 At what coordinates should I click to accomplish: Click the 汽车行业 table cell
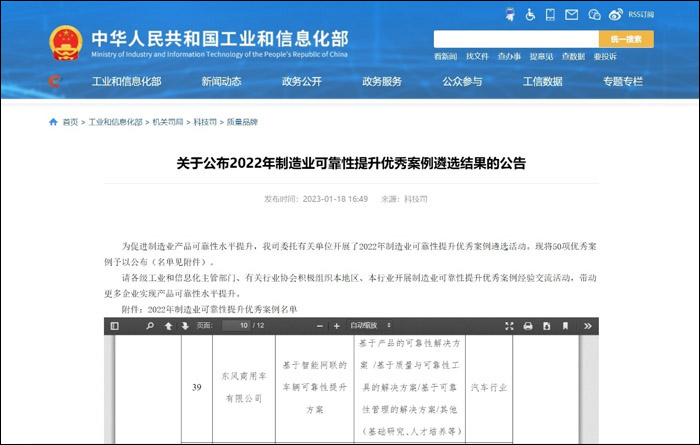(x=489, y=387)
